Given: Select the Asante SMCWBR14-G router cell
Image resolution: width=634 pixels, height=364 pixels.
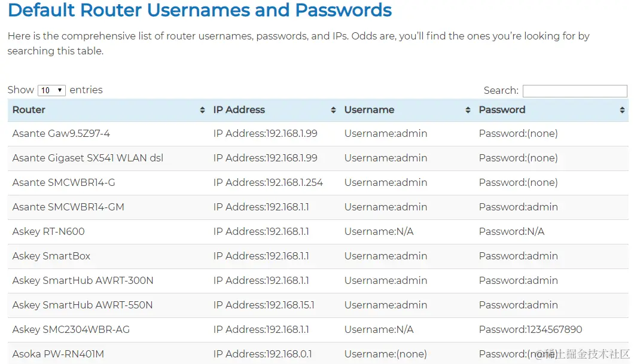Looking at the screenshot, I should (63, 183).
